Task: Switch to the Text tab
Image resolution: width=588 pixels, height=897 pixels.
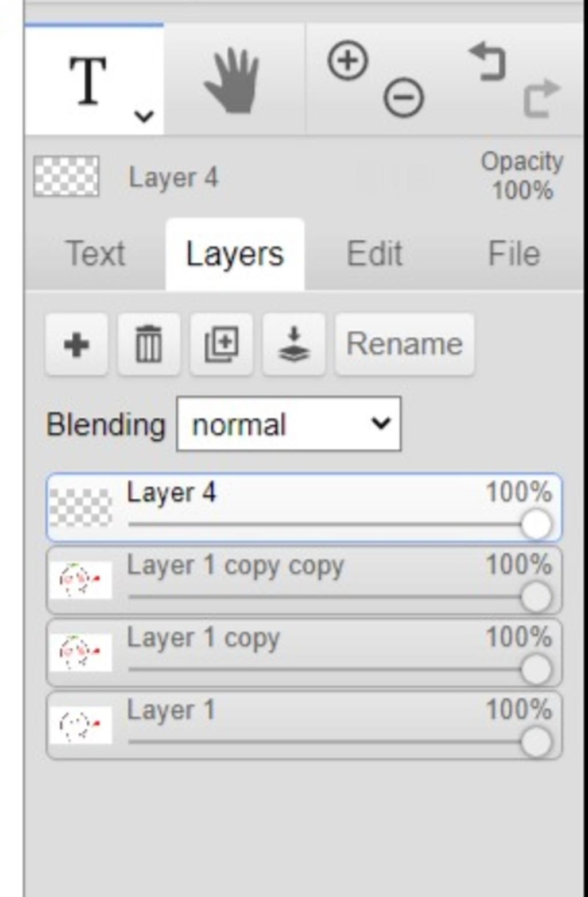Action: click(x=95, y=253)
